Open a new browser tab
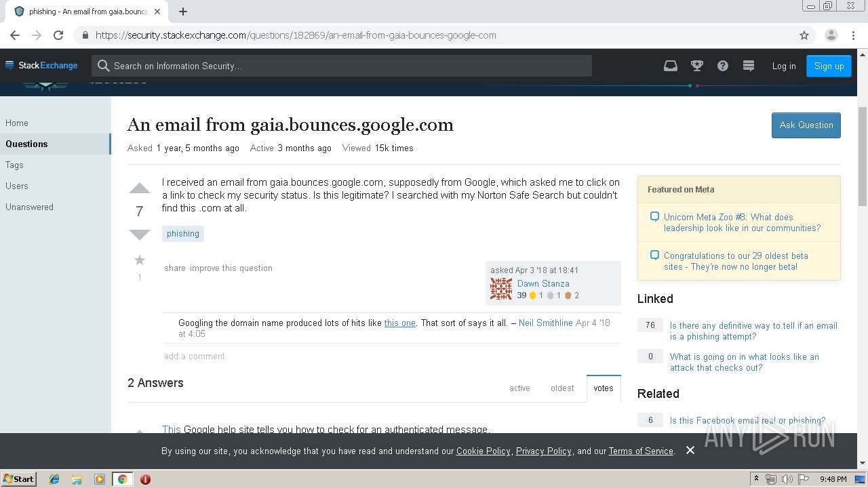Screen dimensions: 868x488 pyautogui.click(x=183, y=12)
